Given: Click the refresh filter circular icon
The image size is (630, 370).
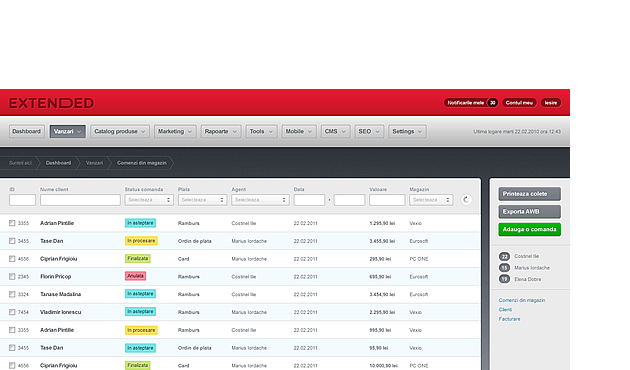Looking at the screenshot, I should click(x=466, y=200).
